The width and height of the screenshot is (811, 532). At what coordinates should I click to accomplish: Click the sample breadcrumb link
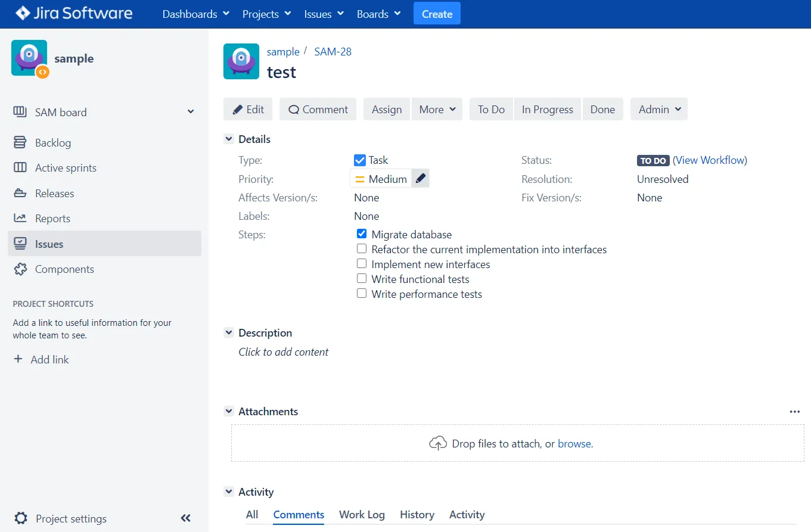click(x=283, y=51)
